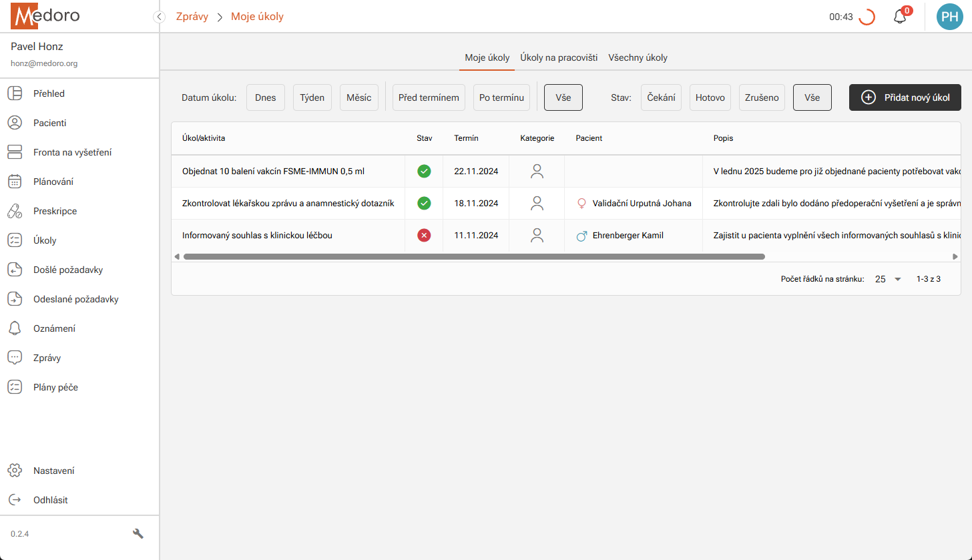Open the rows per page dropdown
The width and height of the screenshot is (972, 560).
pyautogui.click(x=888, y=279)
